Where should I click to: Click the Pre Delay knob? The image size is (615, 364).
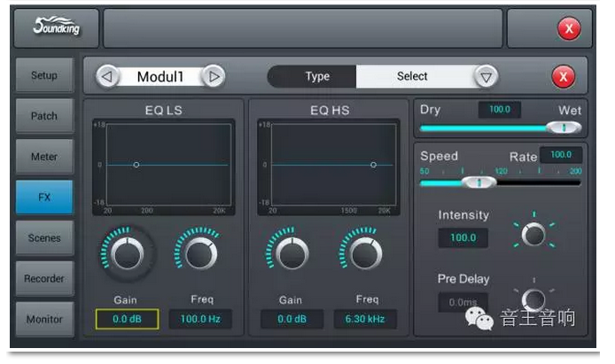pyautogui.click(x=533, y=299)
